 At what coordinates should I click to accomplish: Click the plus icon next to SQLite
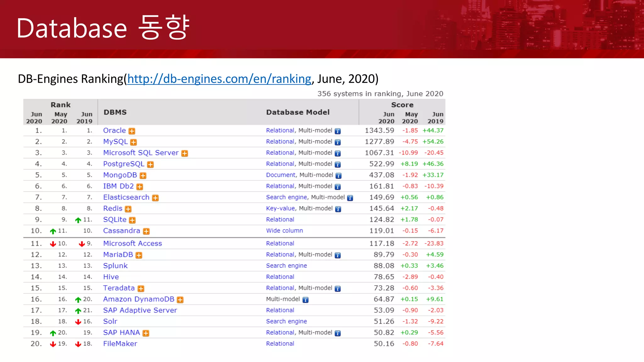point(132,220)
